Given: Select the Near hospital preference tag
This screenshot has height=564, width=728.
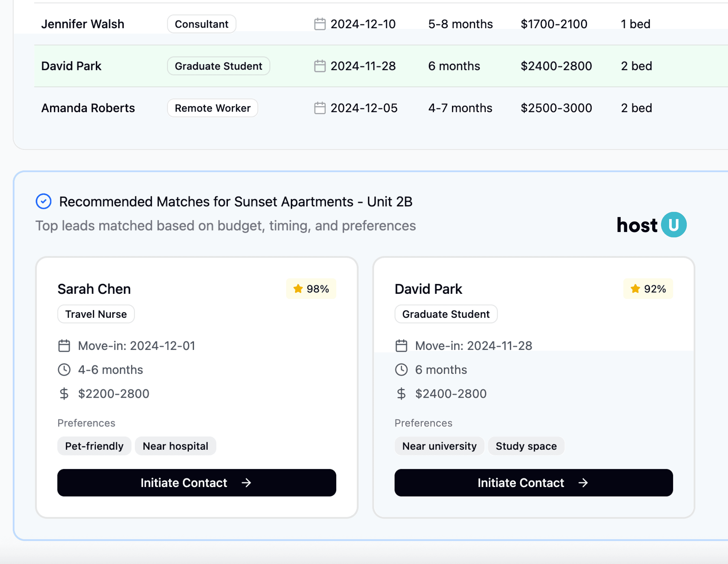Looking at the screenshot, I should [x=175, y=446].
